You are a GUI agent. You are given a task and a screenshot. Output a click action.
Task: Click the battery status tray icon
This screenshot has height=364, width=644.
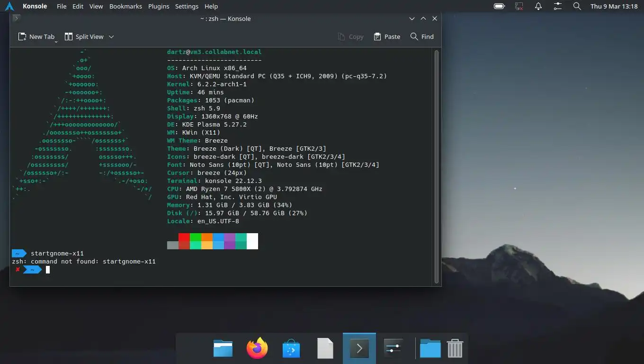click(499, 6)
